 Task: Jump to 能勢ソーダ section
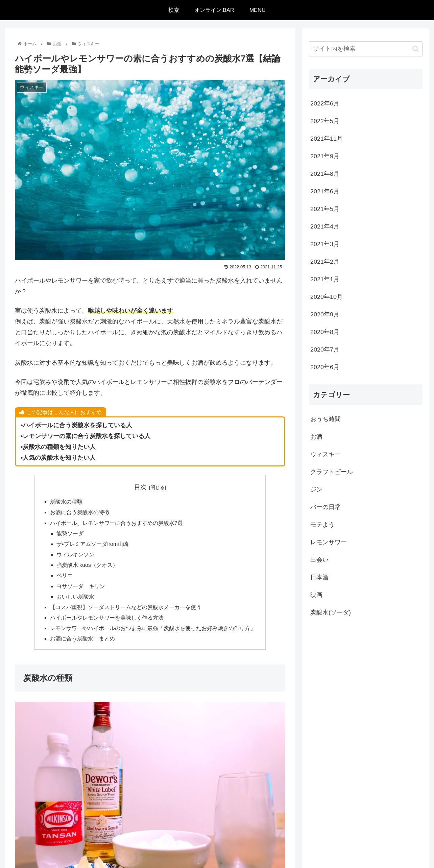(x=70, y=534)
